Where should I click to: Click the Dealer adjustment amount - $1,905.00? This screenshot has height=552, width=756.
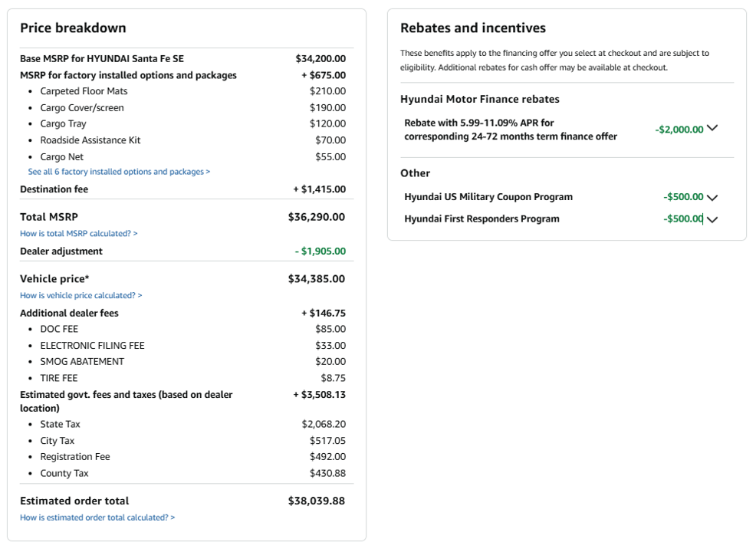point(320,251)
